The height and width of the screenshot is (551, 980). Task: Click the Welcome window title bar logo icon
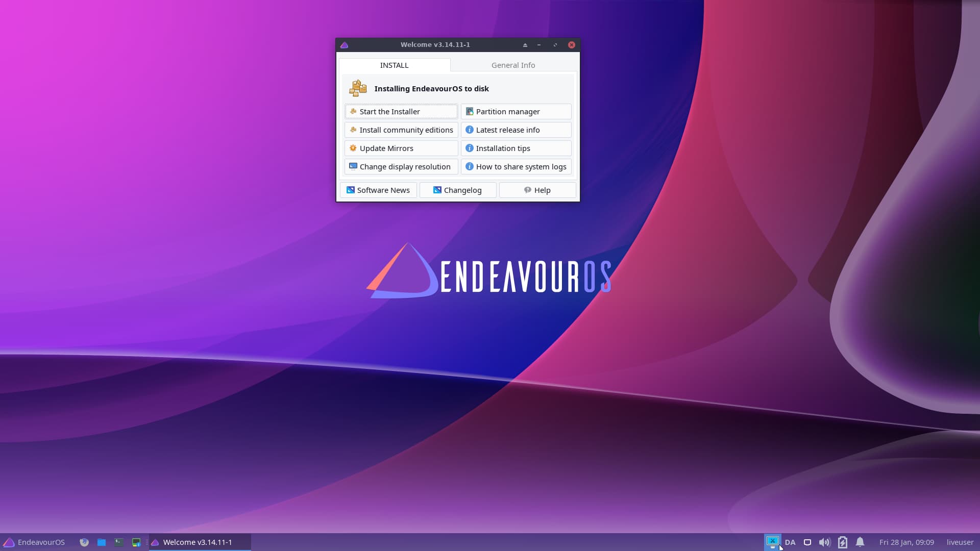point(344,45)
